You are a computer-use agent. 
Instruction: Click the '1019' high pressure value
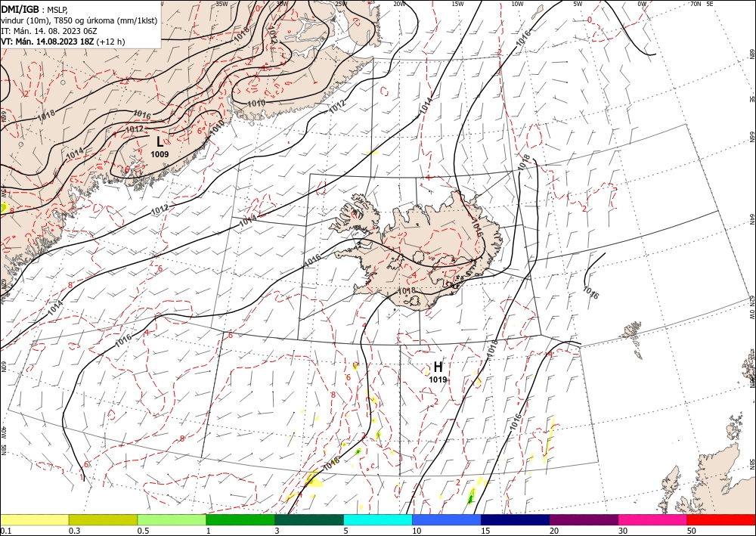coord(438,380)
